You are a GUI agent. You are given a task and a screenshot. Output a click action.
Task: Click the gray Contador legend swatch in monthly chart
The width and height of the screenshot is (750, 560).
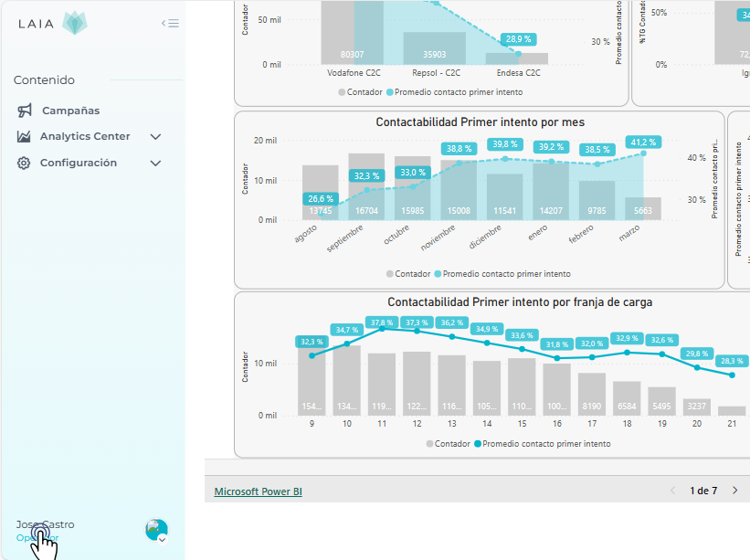tap(389, 274)
